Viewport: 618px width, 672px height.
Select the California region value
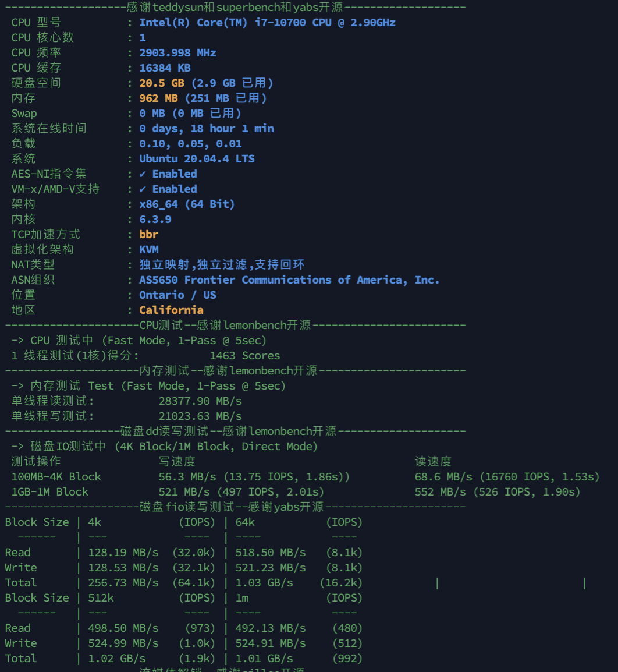pyautogui.click(x=171, y=310)
